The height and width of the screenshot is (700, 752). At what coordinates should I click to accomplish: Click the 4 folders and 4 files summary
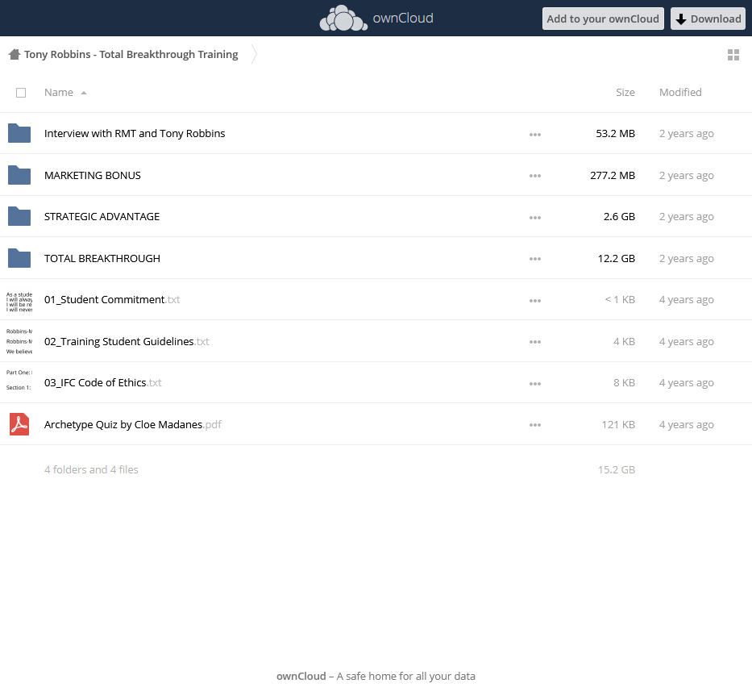point(91,469)
